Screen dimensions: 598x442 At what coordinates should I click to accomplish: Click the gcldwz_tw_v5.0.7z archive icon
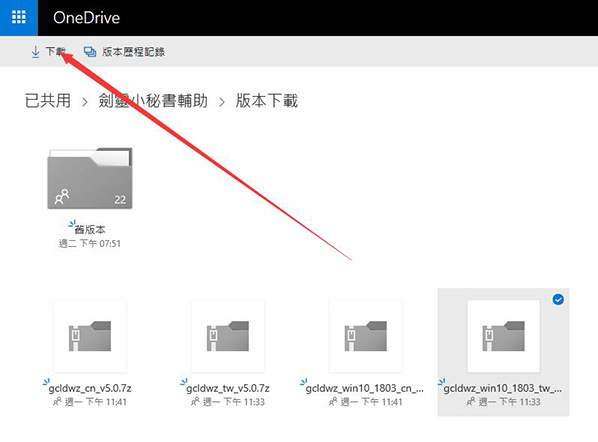coord(228,336)
